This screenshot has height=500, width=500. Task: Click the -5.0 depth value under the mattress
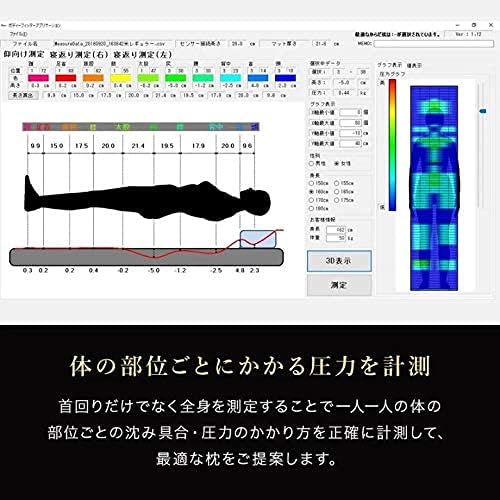(154, 270)
